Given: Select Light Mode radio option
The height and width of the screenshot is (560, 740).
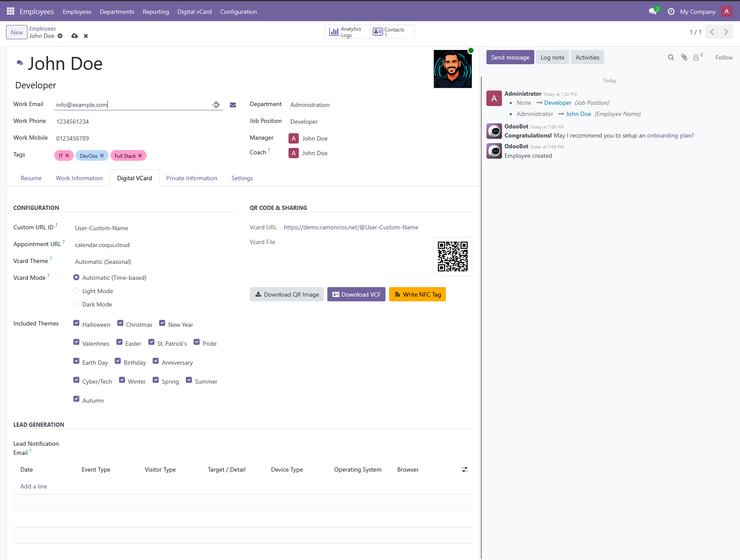Looking at the screenshot, I should [76, 291].
